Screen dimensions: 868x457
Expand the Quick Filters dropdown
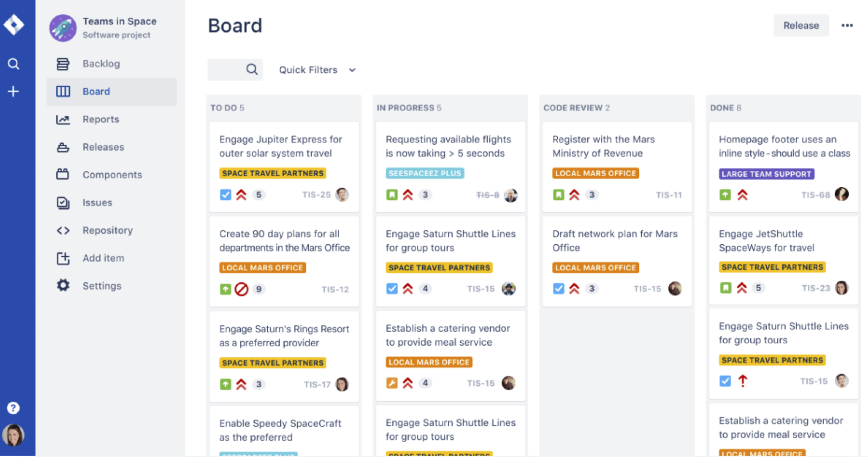318,70
